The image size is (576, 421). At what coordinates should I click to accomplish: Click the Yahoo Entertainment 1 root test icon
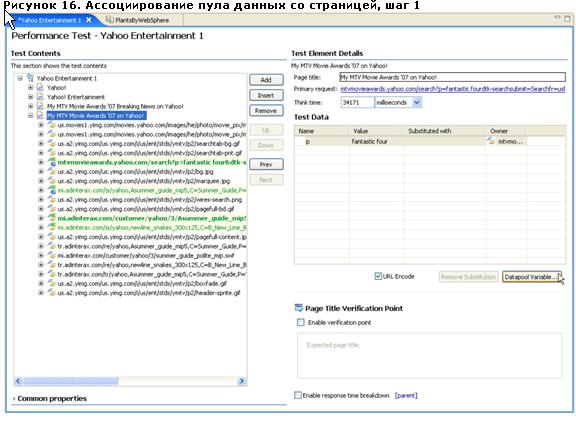30,78
